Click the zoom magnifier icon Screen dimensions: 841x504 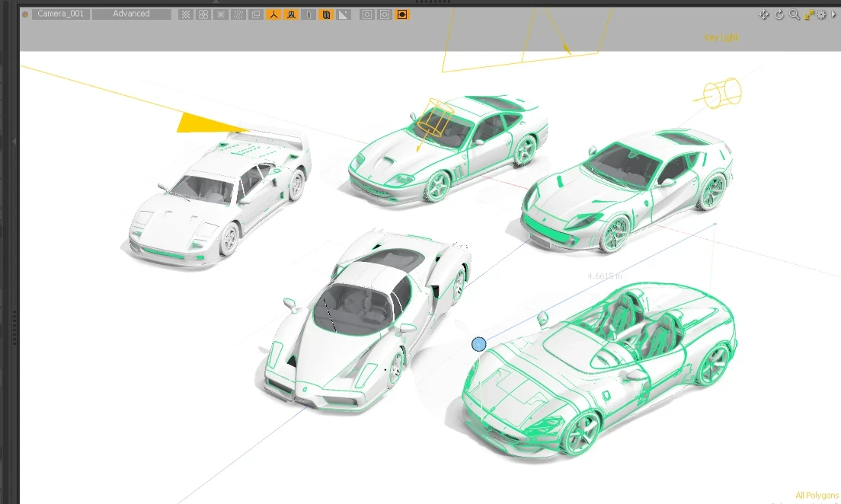795,14
